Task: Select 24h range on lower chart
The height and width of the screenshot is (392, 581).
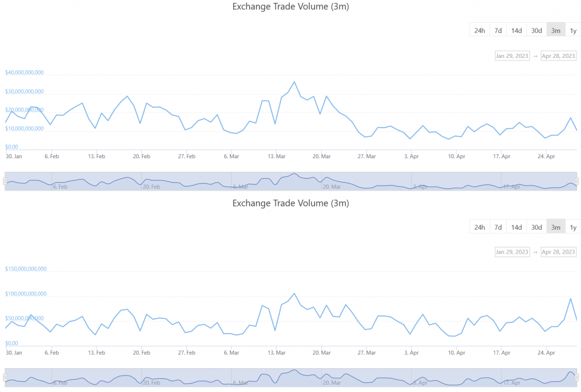Action: (x=479, y=227)
